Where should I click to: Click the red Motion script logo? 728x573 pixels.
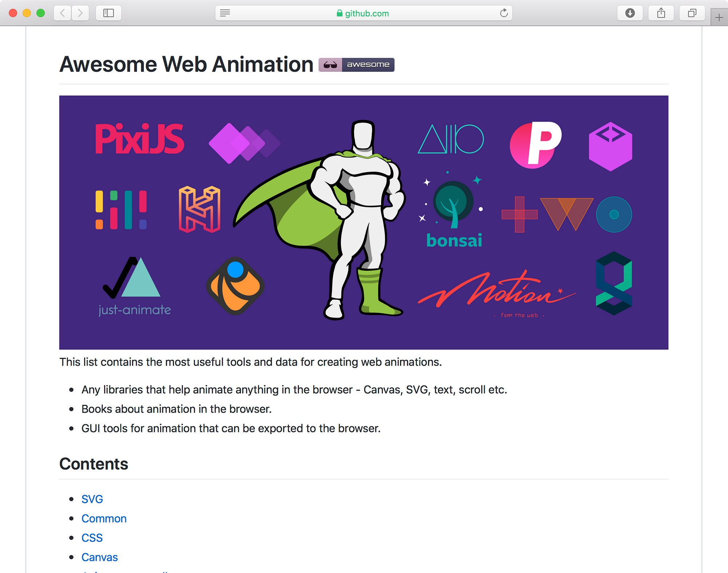tap(497, 294)
